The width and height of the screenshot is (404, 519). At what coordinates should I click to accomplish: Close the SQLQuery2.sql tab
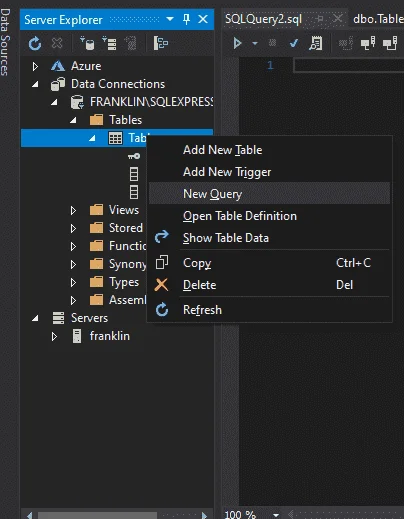click(338, 19)
